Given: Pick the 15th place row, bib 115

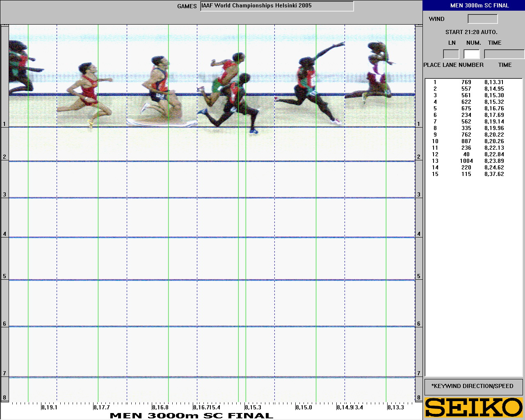Looking at the screenshot, I should pyautogui.click(x=466, y=174).
